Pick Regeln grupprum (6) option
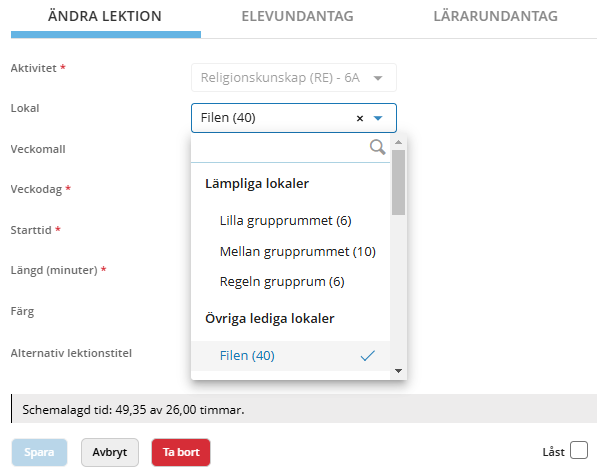Viewport: 608px width, 474px height. [281, 282]
